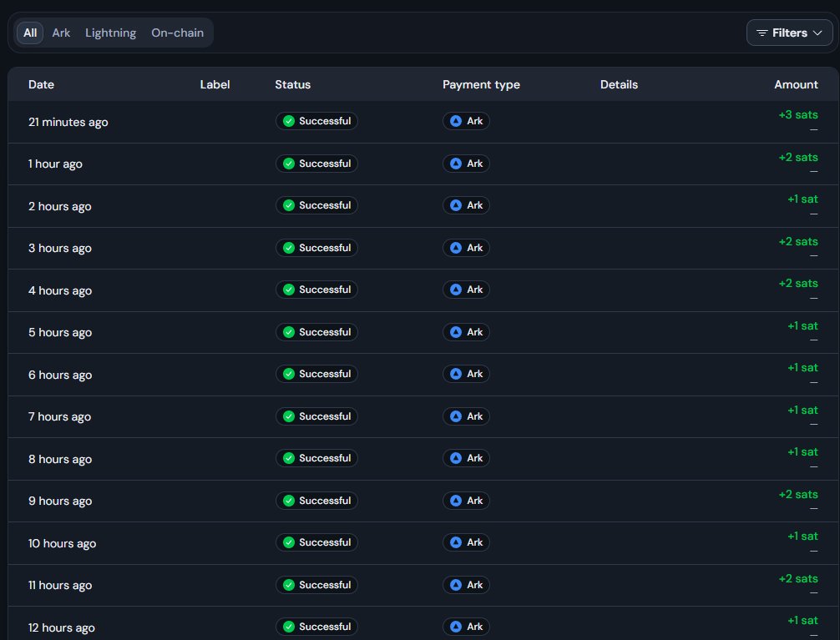Click +2 sats amount in 4 hours ago row
The image size is (840, 640).
[798, 284]
